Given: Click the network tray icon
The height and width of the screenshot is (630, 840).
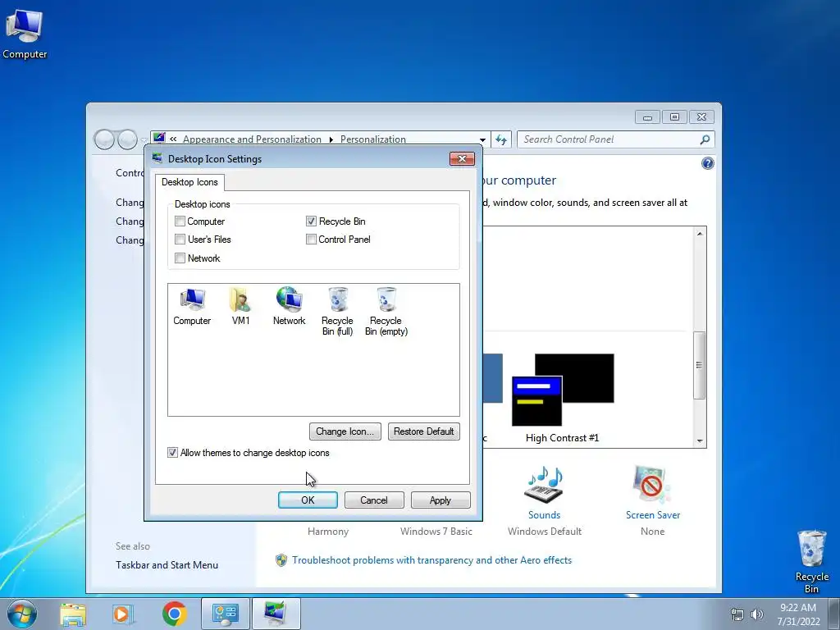Looking at the screenshot, I should (x=737, y=614).
